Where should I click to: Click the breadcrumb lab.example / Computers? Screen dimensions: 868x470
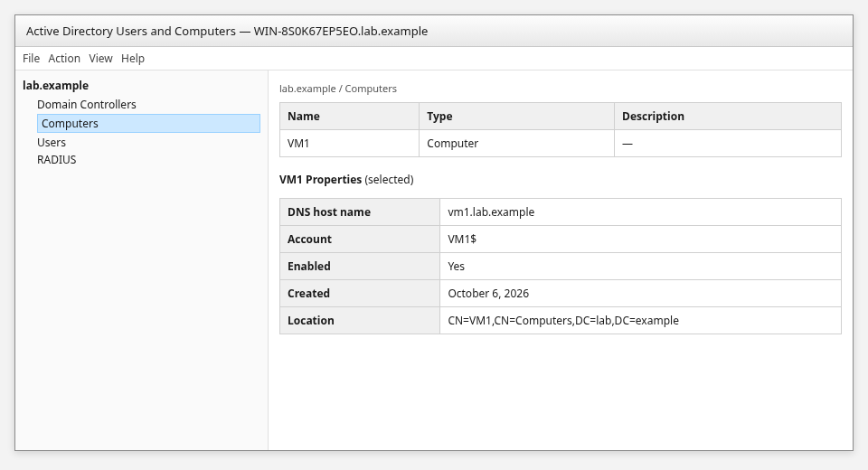point(337,89)
